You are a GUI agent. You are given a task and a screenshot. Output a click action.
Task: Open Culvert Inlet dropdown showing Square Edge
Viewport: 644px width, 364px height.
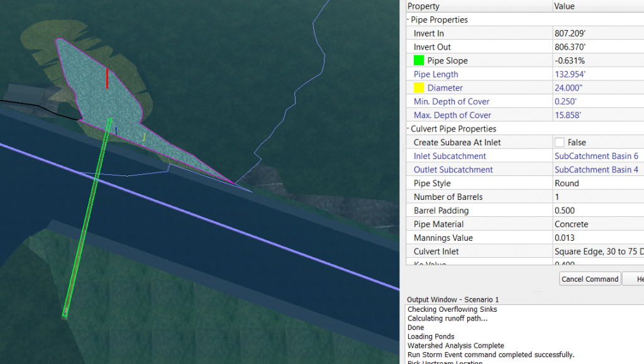click(599, 251)
